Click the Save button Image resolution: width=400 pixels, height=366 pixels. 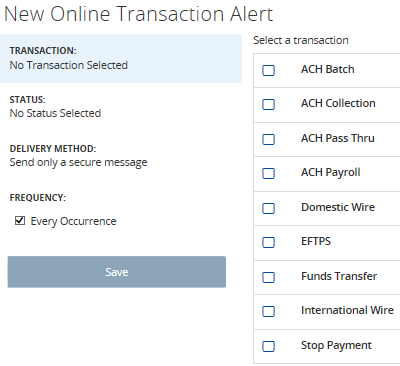tap(117, 272)
